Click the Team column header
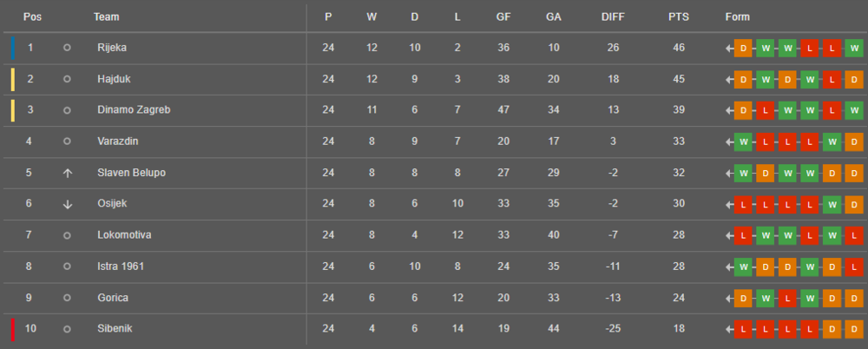 (x=107, y=17)
